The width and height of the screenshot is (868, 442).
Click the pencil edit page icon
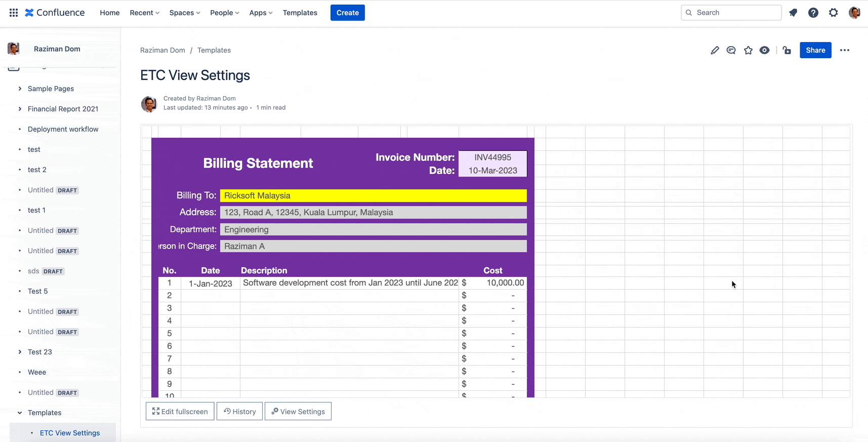tap(715, 50)
